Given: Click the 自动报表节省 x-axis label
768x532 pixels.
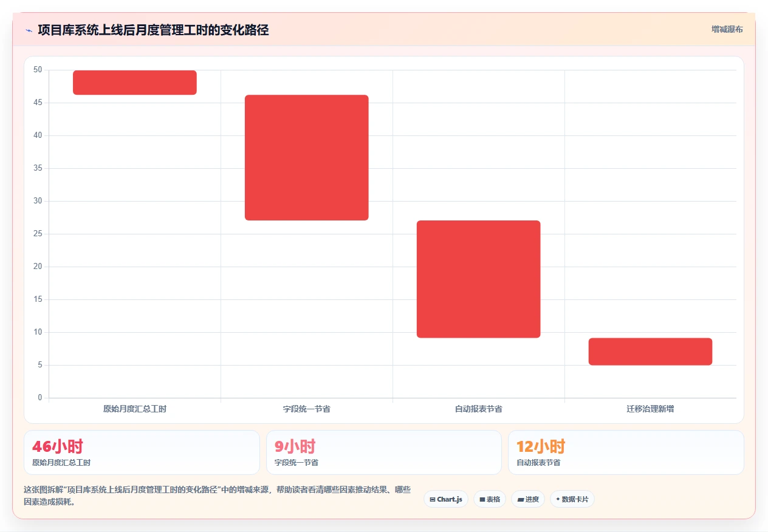Looking at the screenshot, I should (x=479, y=409).
